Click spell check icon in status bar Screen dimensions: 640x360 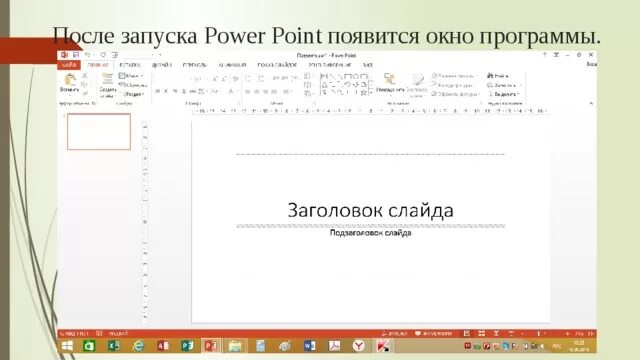point(99,333)
